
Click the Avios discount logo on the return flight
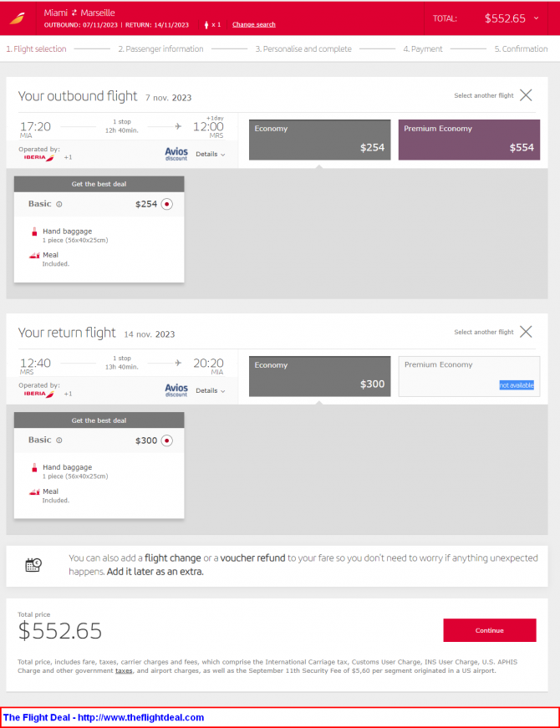point(176,390)
